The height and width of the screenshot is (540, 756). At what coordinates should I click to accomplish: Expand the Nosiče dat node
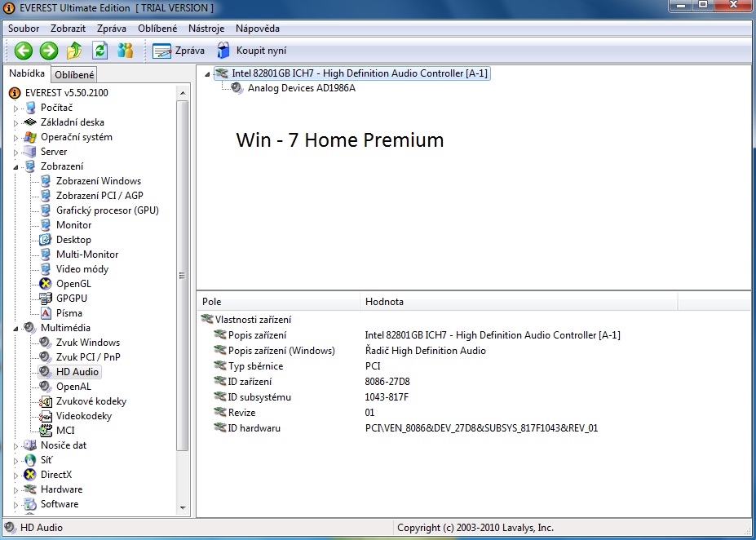(x=15, y=446)
